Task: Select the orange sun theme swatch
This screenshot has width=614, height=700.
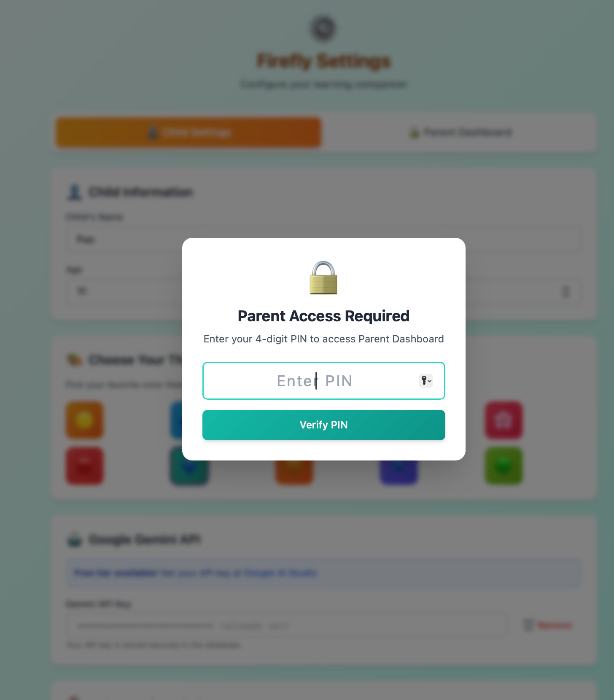Action: click(x=84, y=420)
